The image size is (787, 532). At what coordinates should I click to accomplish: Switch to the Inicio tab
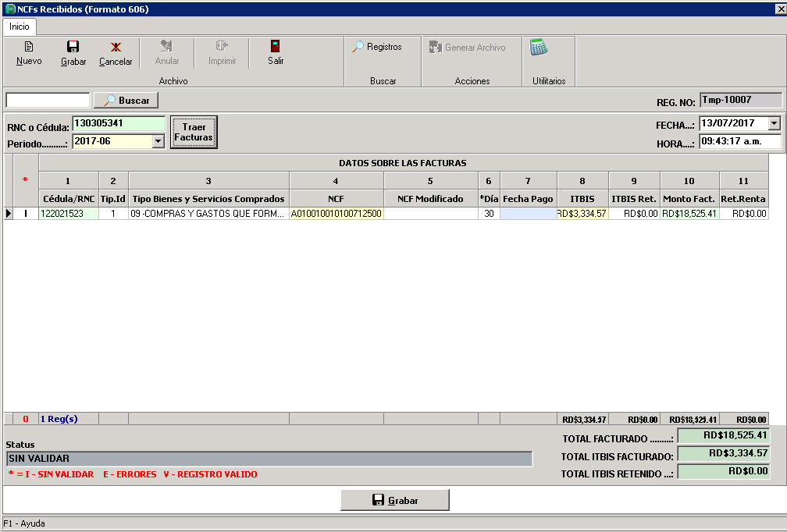(19, 26)
